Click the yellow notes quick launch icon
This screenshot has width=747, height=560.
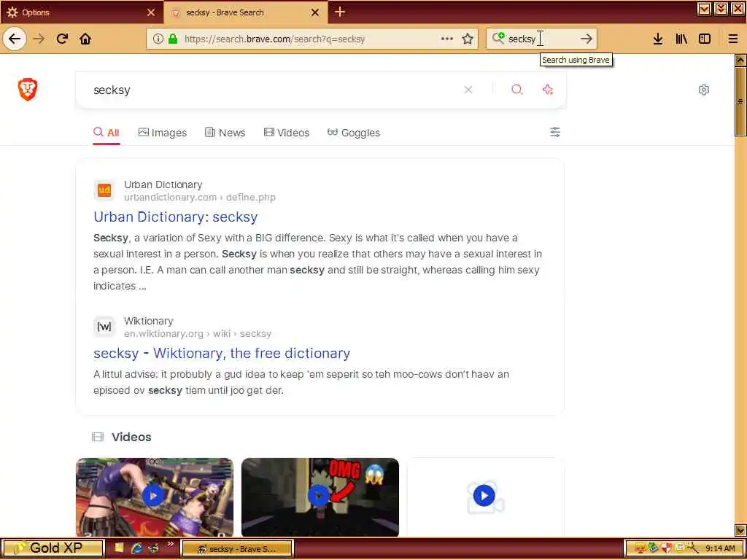[119, 548]
